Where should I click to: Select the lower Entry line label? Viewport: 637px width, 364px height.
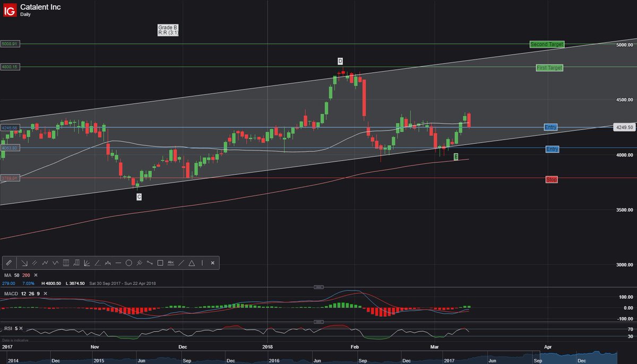[552, 150]
